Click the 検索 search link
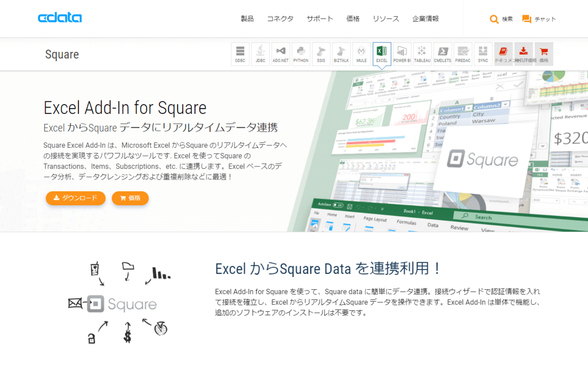Screen dimensions: 588x368 pyautogui.click(x=508, y=19)
